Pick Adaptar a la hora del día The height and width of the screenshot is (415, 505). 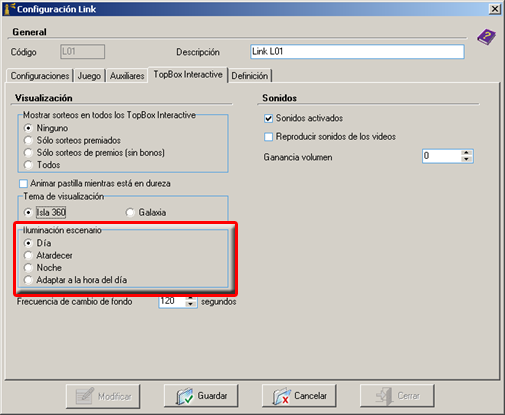pos(28,280)
